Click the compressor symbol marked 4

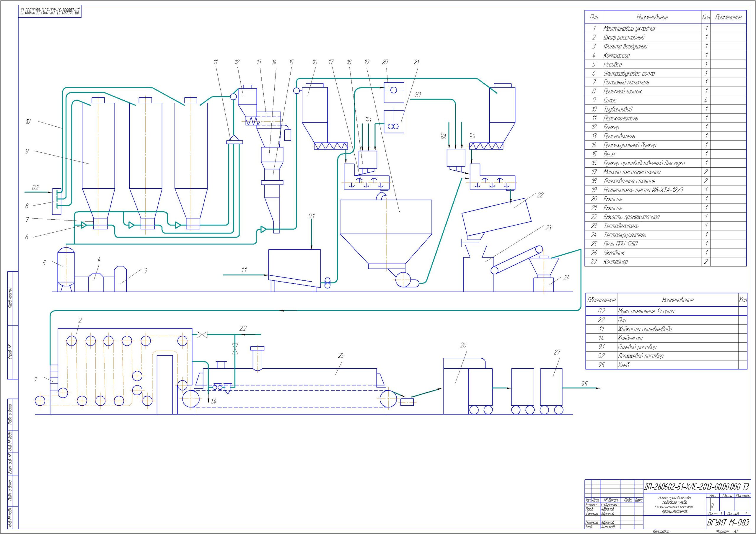(95, 282)
